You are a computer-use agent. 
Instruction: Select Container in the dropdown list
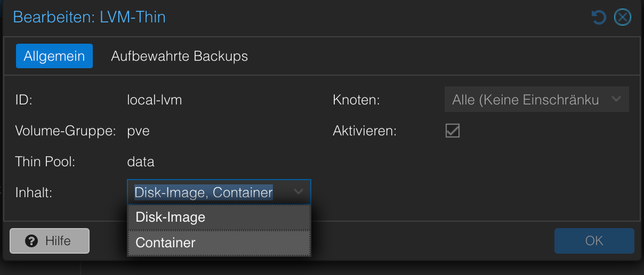coord(219,243)
